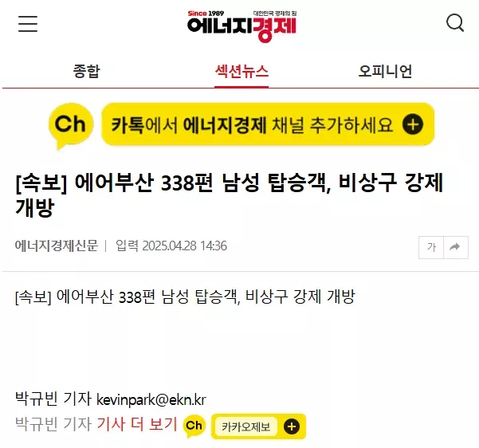Click the gray 박규빈 기자 byline link
The width and height of the screenshot is (479, 448).
[53, 424]
